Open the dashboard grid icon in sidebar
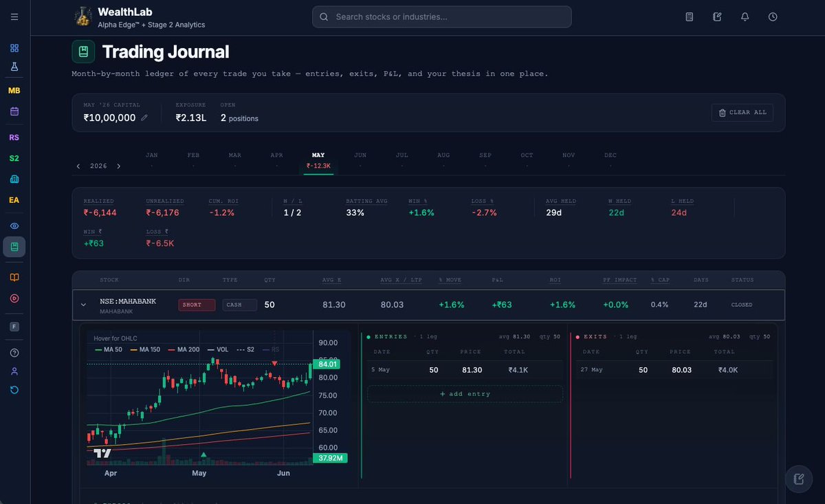The height and width of the screenshot is (504, 825). pyautogui.click(x=14, y=48)
